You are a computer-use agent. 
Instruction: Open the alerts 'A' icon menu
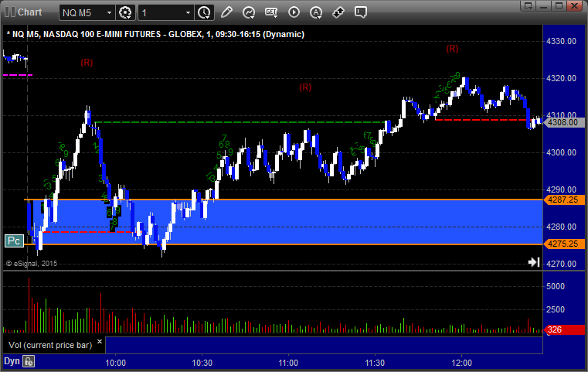point(316,12)
